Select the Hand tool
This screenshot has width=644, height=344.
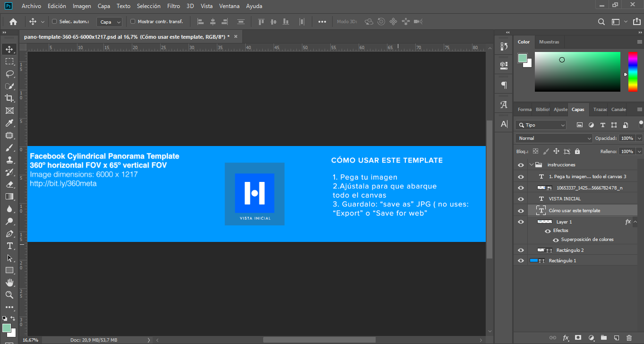(x=9, y=283)
